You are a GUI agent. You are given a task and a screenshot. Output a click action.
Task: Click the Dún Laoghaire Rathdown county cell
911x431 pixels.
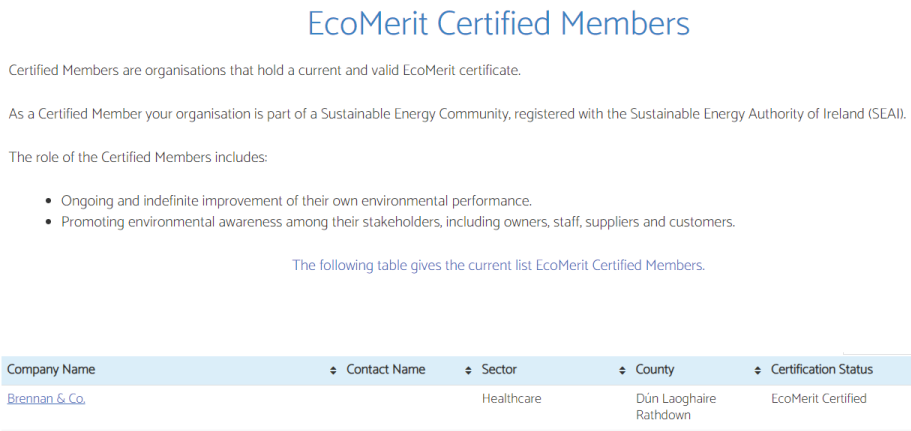(676, 407)
